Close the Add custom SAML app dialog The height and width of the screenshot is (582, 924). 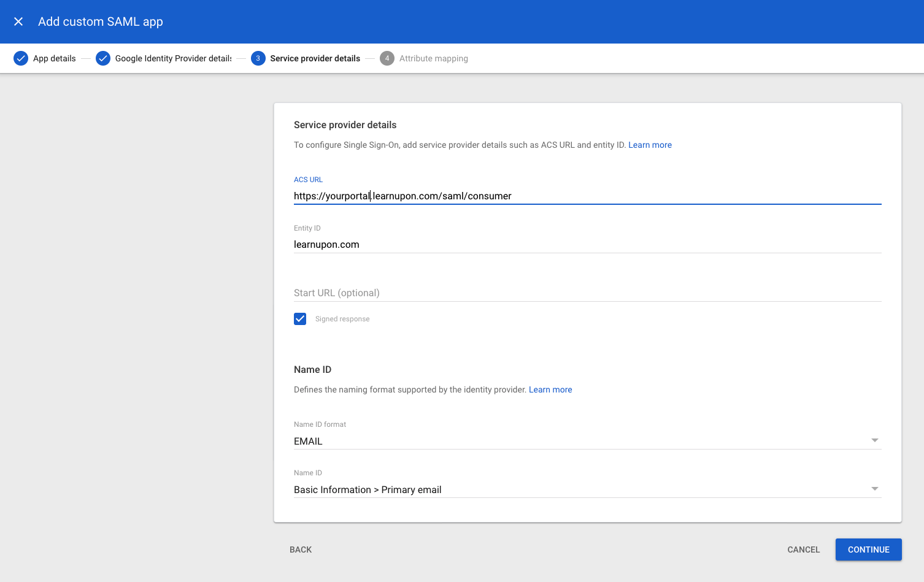click(18, 21)
